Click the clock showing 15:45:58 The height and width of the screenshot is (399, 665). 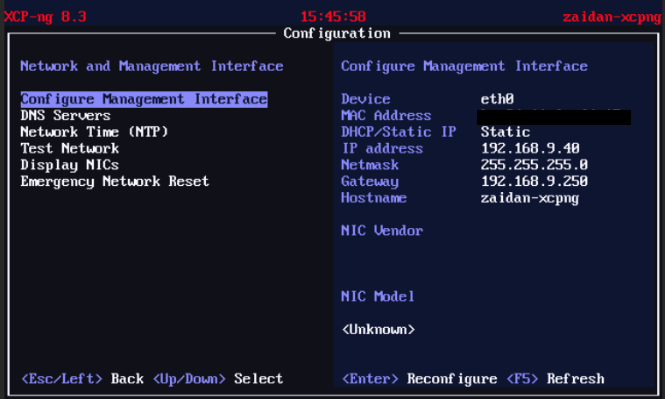click(333, 17)
